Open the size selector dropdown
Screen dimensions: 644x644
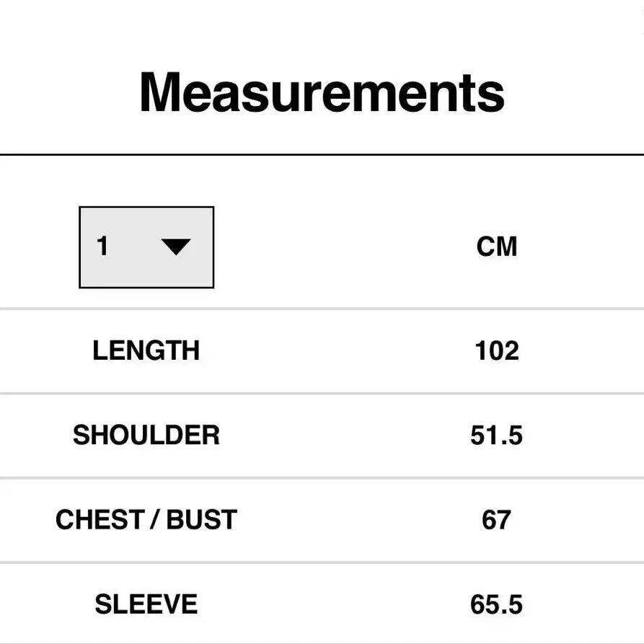(146, 247)
